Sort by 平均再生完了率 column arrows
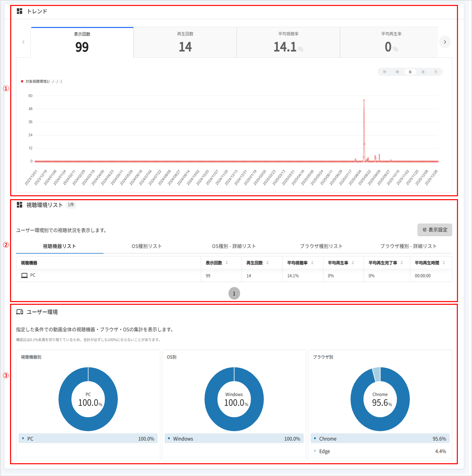Viewport: 472px width, 476px height. [x=402, y=263]
